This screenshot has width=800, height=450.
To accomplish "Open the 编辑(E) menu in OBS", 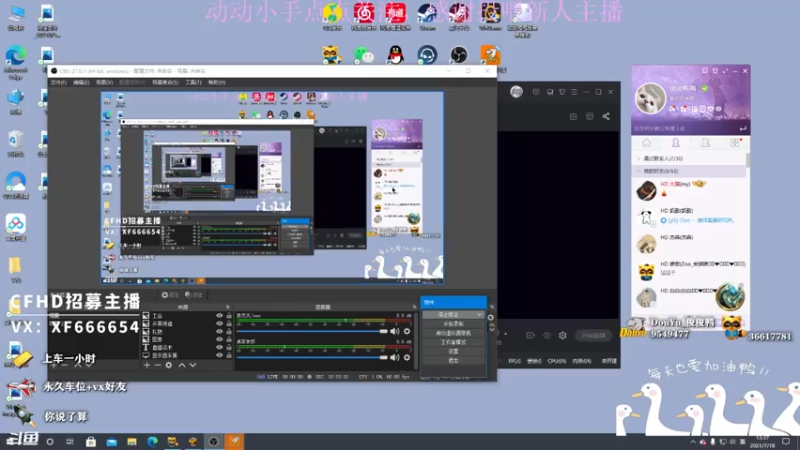I will (x=81, y=82).
